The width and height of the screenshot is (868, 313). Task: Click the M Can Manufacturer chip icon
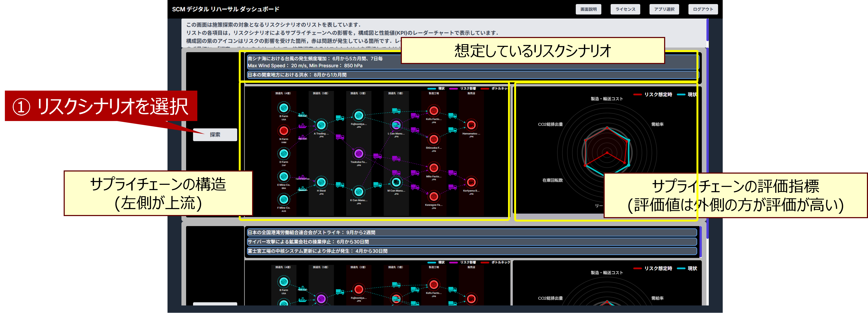point(396,182)
